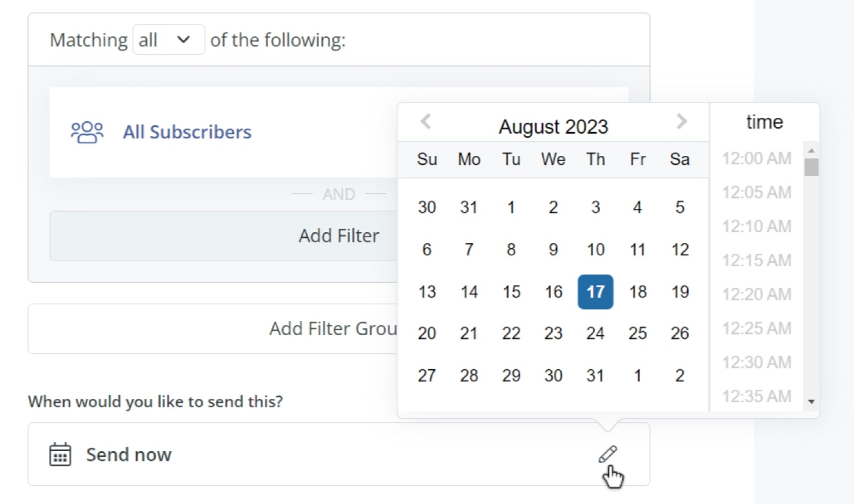Choose September 1 in last row
This screenshot has height=504, width=854.
point(638,375)
